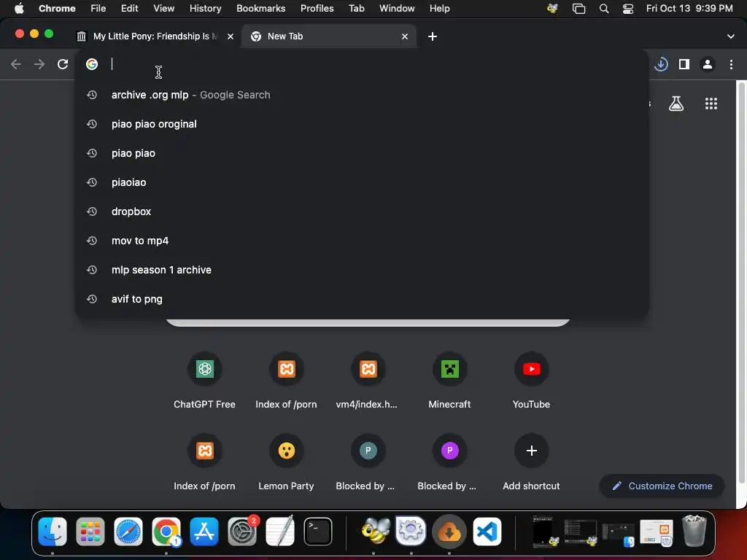Open the Help menu
Screen dimensions: 747x560
pos(439,9)
